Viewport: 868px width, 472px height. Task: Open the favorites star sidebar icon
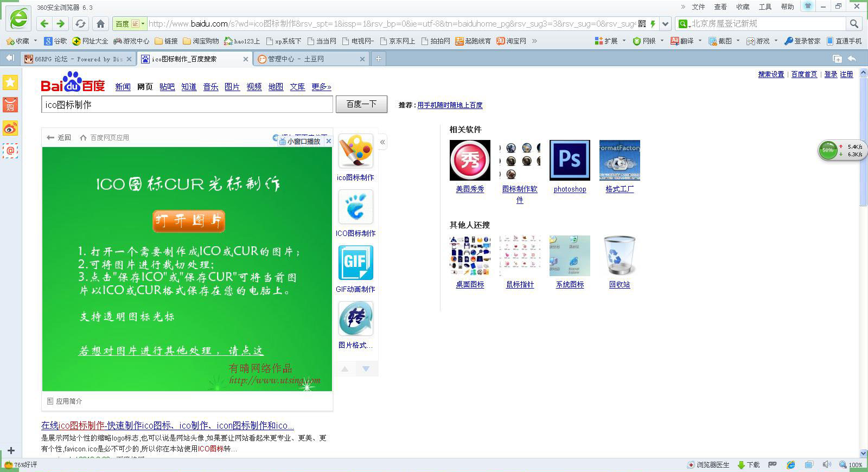click(10, 82)
